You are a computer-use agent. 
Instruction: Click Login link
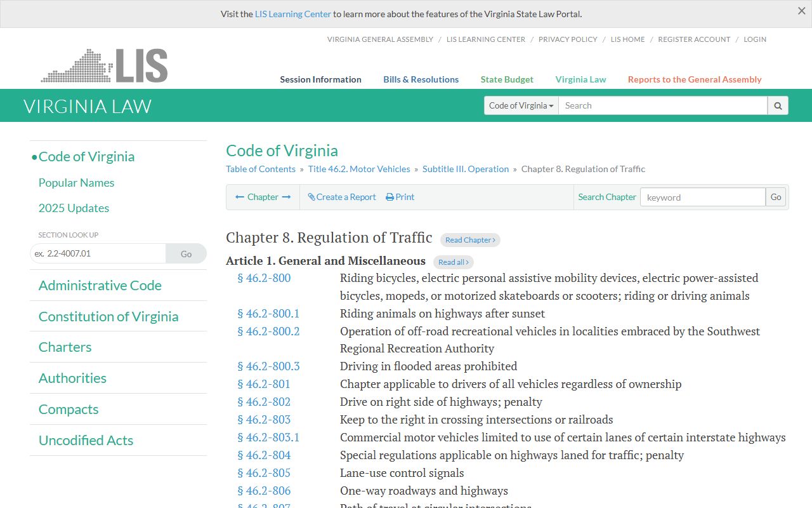755,39
